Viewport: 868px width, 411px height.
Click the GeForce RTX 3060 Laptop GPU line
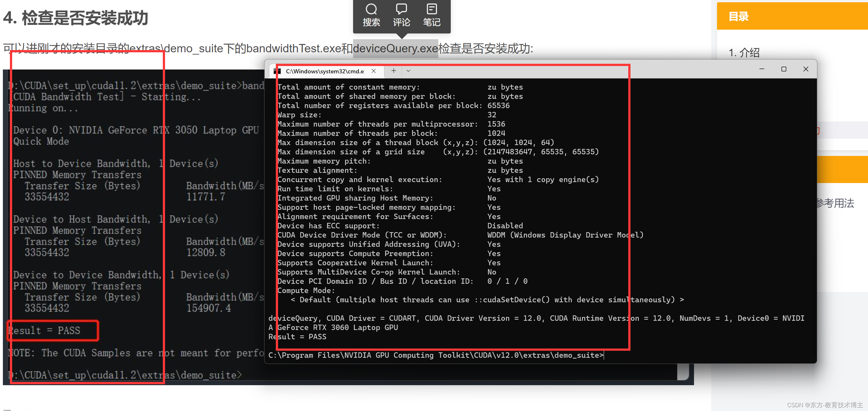(x=333, y=327)
